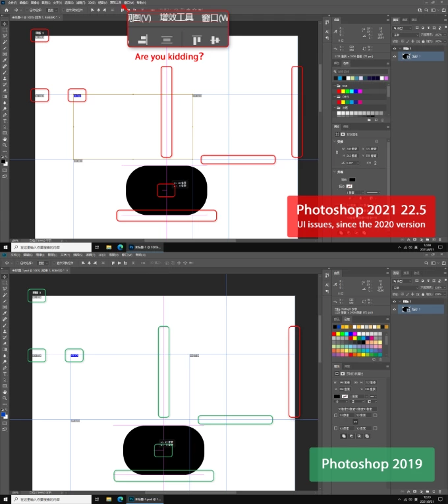Select Gradient tool in Photoshop 2021 window
Screen dimensions: 448x504
5,97
